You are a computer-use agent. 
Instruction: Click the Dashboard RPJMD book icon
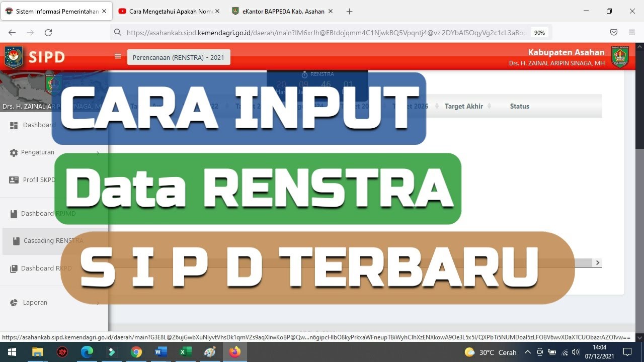pos(14,214)
